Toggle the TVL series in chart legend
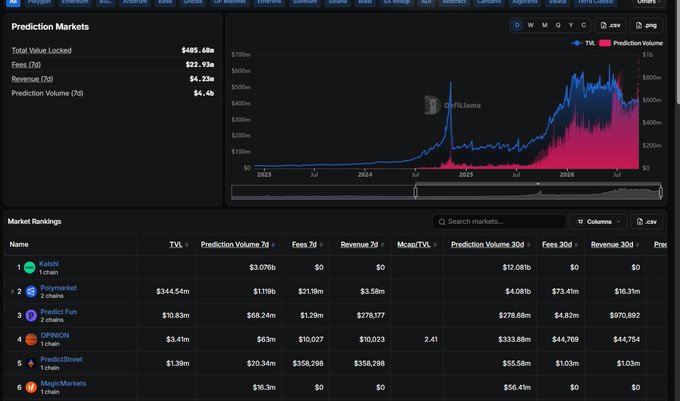This screenshot has width=680, height=401. (x=582, y=43)
